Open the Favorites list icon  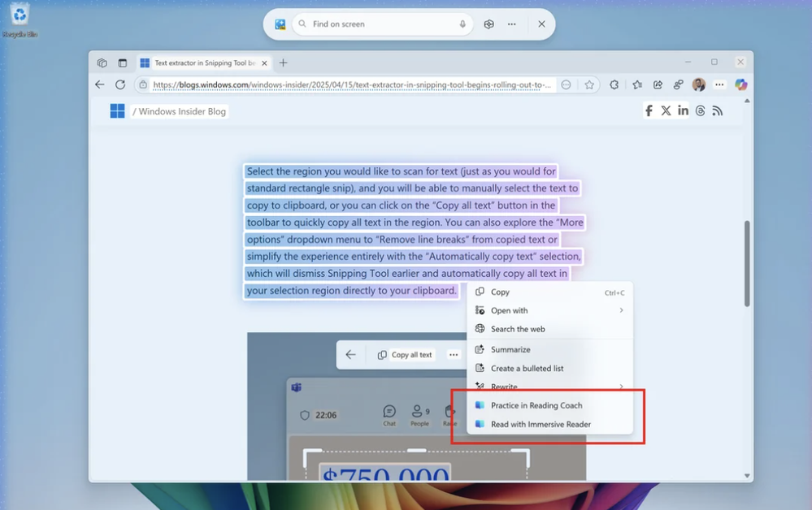[637, 84]
